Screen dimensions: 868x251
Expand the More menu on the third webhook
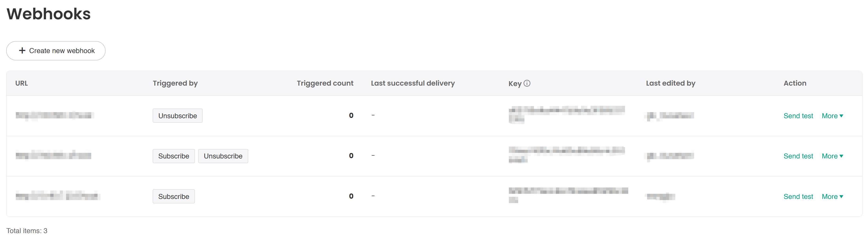(832, 196)
